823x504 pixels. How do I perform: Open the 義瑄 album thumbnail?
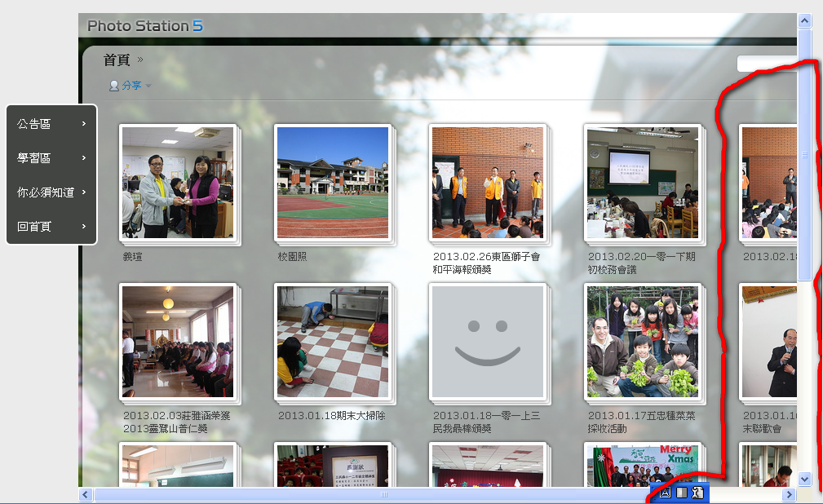click(178, 183)
